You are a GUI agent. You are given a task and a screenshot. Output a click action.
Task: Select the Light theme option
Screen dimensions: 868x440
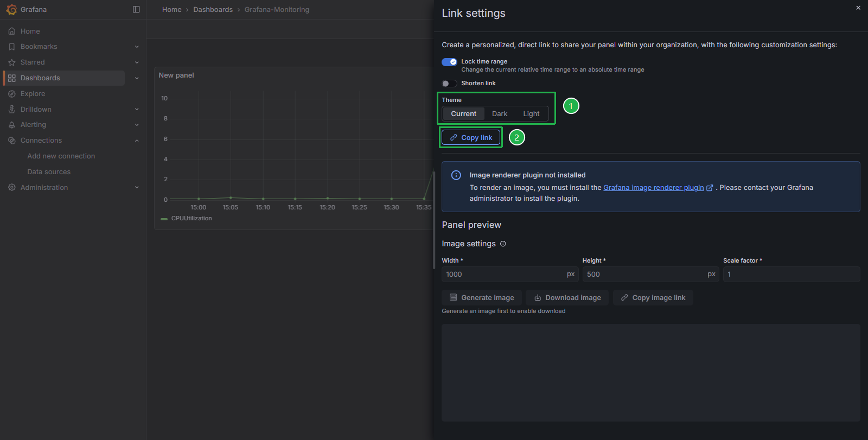coord(531,114)
